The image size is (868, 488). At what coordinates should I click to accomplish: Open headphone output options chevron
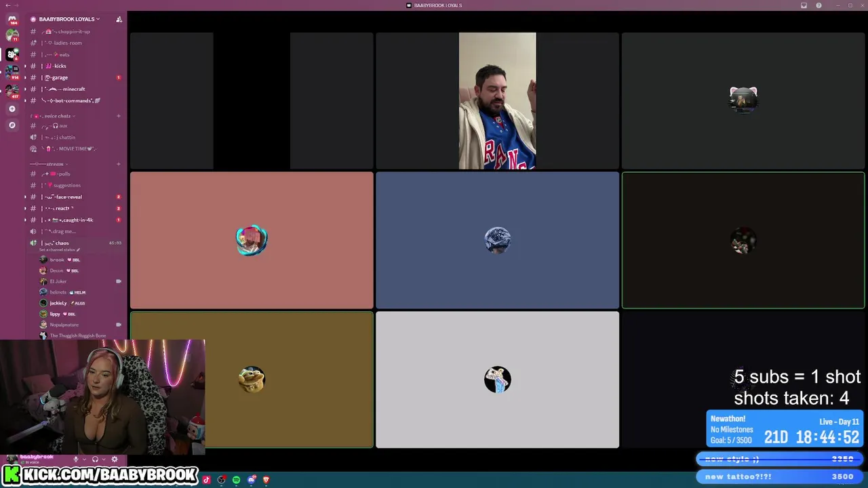tap(103, 460)
